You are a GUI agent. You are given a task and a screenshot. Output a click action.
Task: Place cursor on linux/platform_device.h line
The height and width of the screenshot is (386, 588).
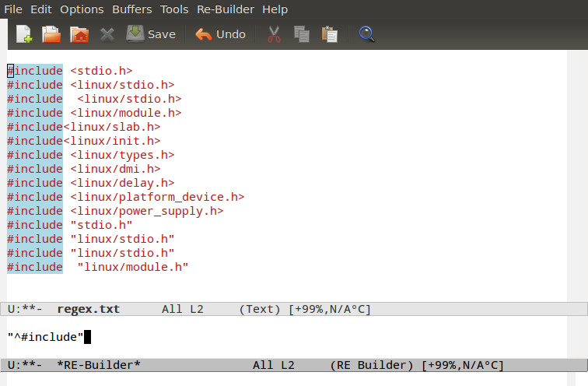(x=156, y=197)
